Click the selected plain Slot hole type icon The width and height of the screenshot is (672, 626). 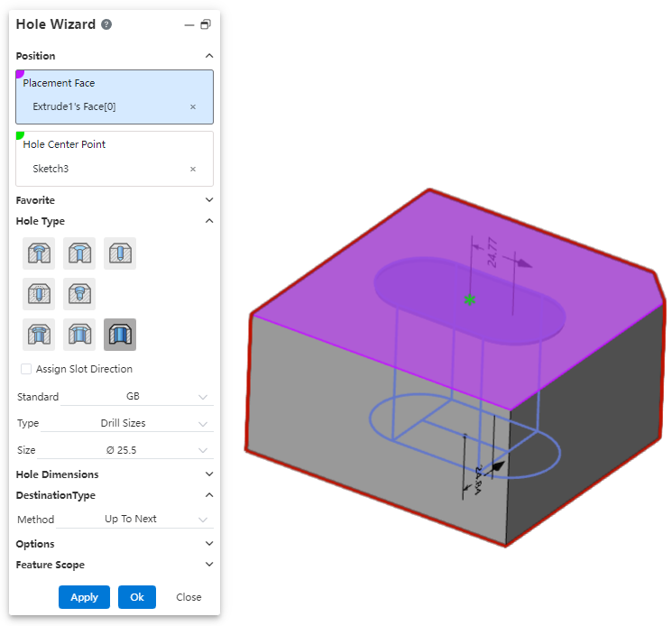click(x=120, y=335)
